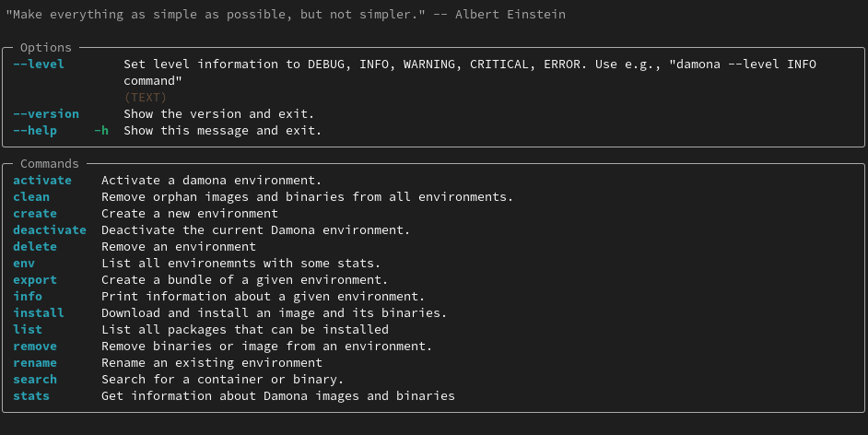This screenshot has height=435, width=868.
Task: Click the --version option
Action: pos(46,114)
